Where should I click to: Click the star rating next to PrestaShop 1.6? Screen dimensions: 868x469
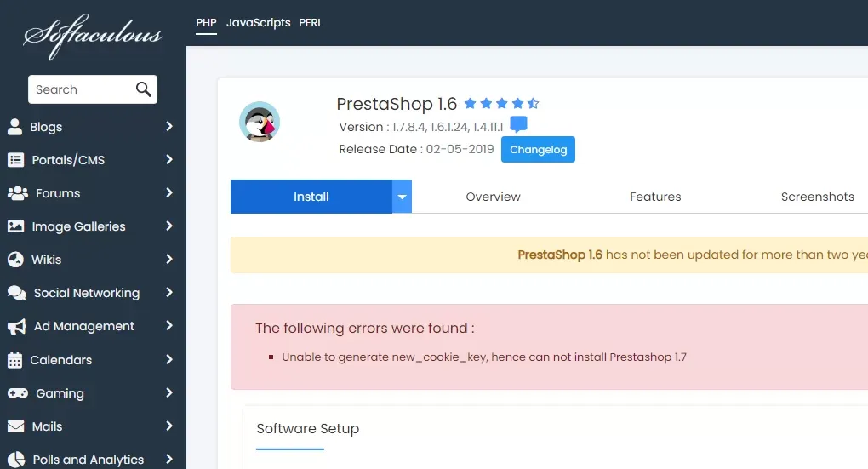click(x=501, y=103)
